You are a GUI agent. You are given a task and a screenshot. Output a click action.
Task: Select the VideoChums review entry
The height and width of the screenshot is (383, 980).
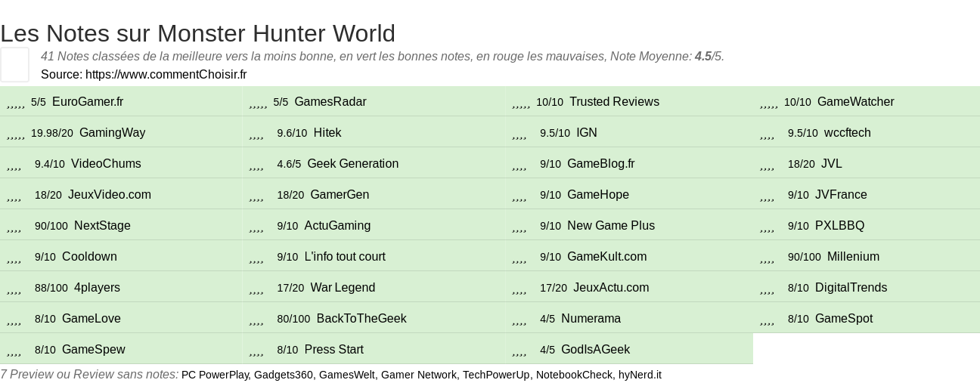(106, 164)
